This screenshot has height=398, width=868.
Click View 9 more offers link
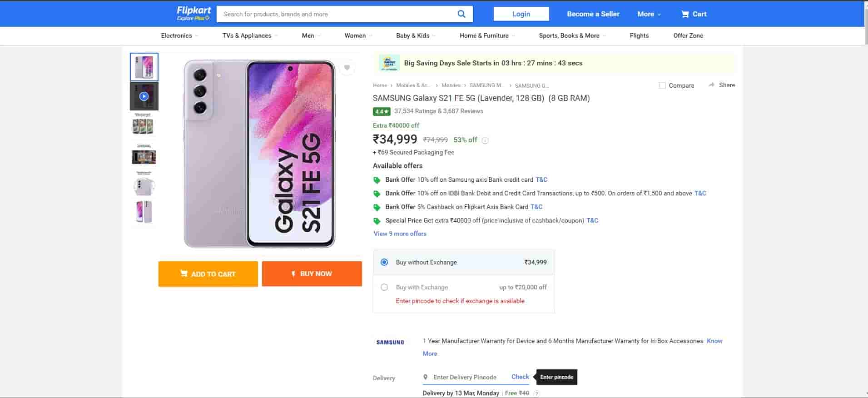click(x=400, y=234)
